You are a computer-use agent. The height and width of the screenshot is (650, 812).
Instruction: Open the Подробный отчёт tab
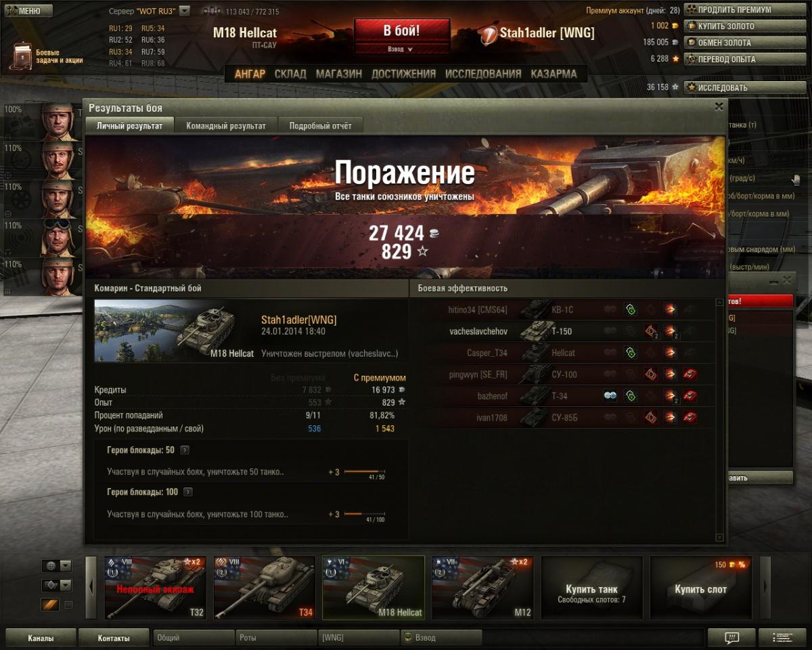321,126
